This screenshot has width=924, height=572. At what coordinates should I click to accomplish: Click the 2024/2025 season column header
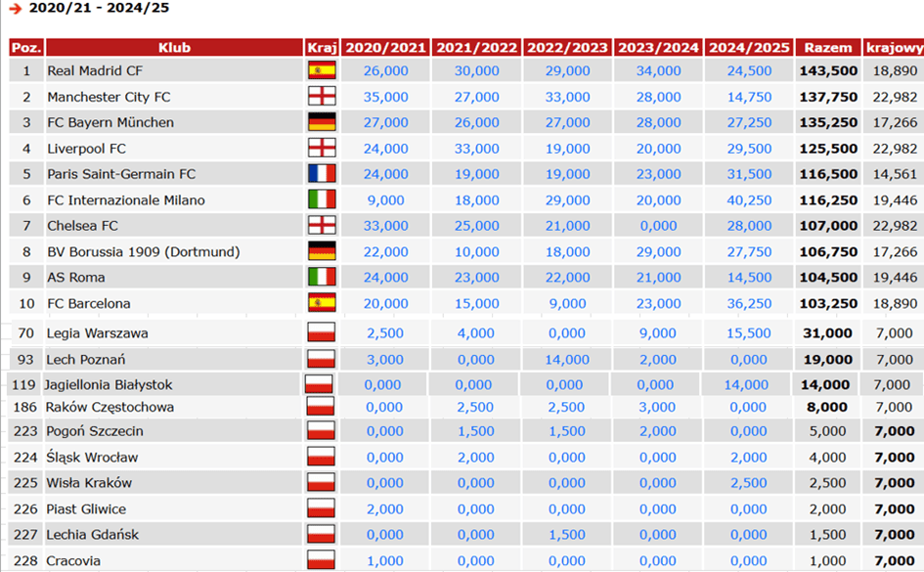point(748,47)
